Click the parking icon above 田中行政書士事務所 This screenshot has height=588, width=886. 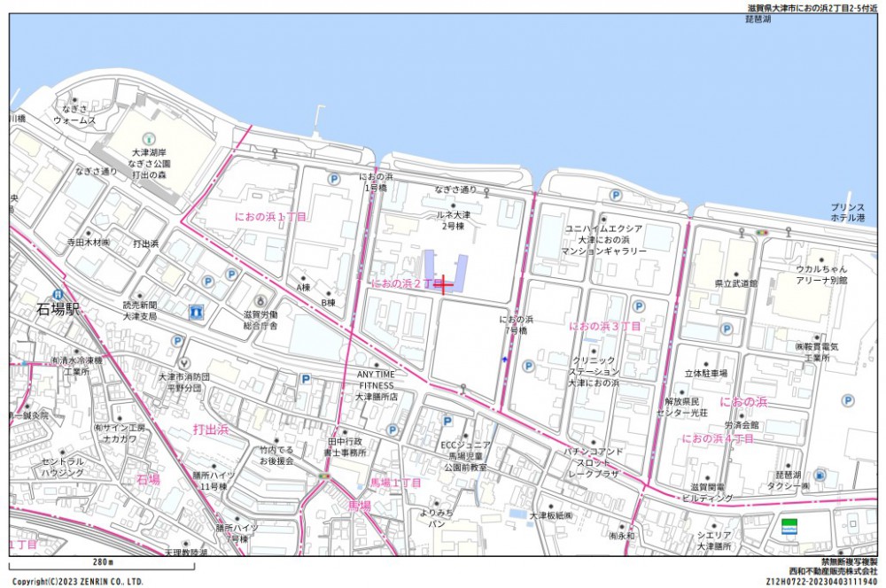(392, 430)
